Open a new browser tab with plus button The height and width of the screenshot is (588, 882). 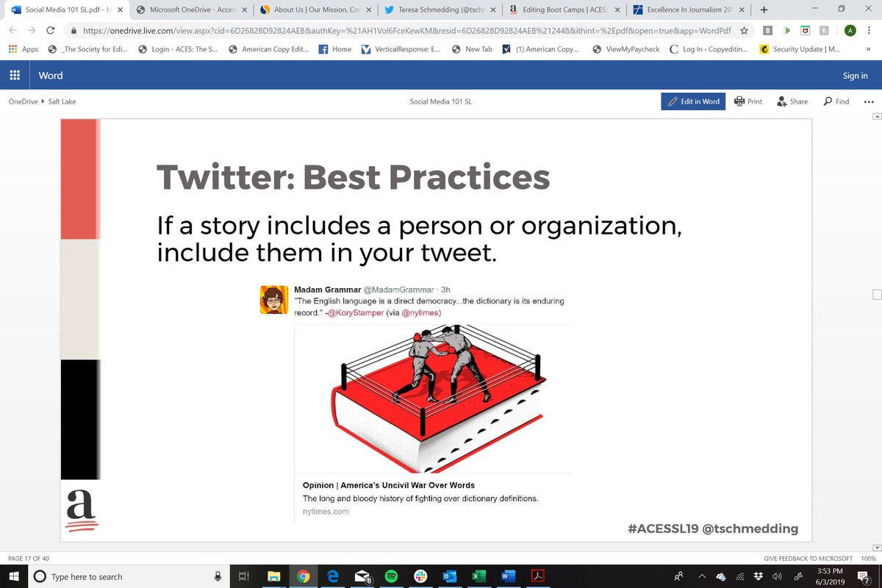tap(764, 10)
